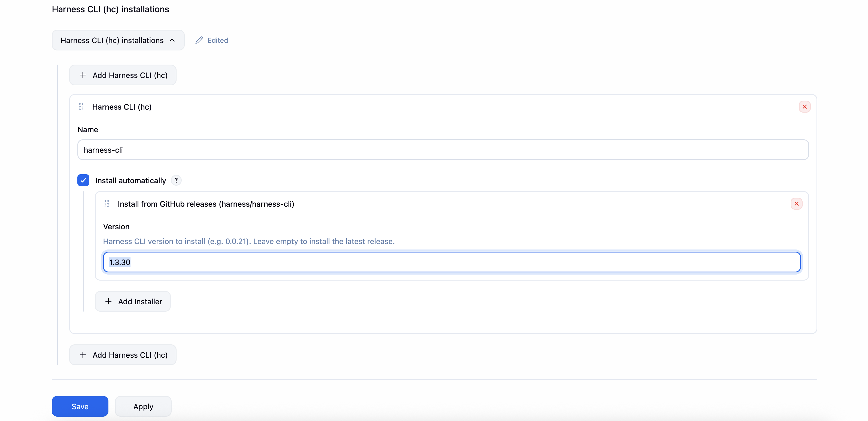
Task: Grab the drag handle beside Harness CLI (hc)
Action: pyautogui.click(x=81, y=107)
